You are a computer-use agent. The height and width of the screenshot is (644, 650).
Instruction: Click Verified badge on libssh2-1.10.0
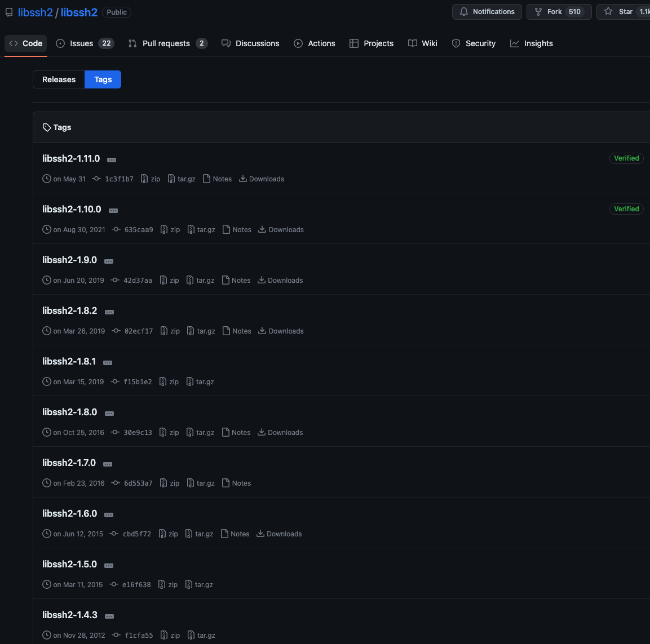626,209
